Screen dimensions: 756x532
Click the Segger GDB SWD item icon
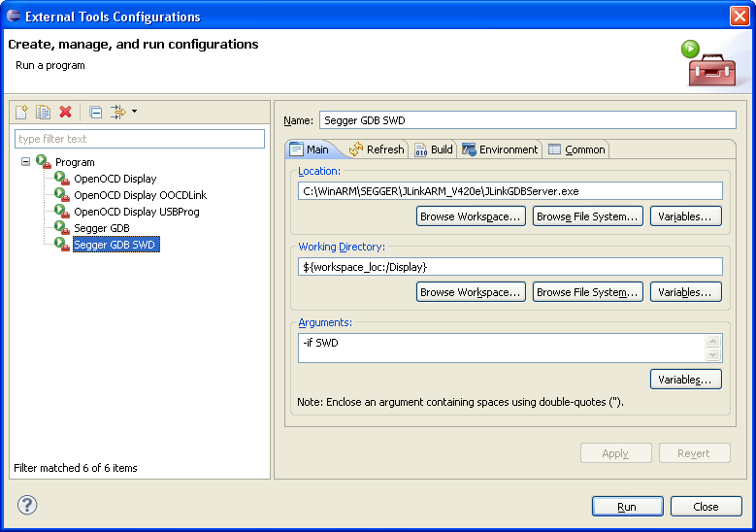tap(62, 244)
